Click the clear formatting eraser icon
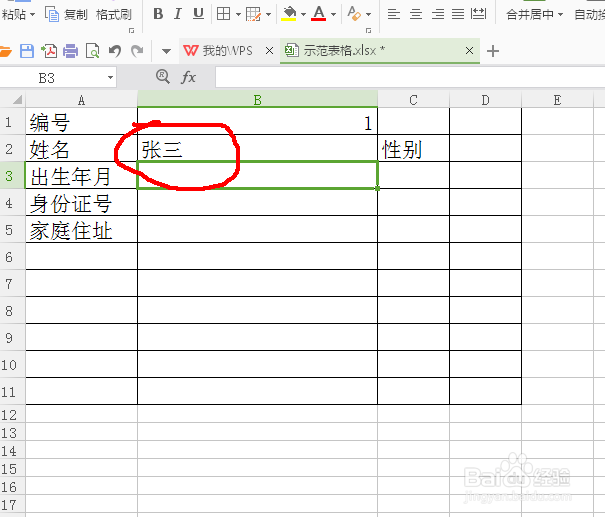Image resolution: width=605 pixels, height=517 pixels. (x=354, y=14)
